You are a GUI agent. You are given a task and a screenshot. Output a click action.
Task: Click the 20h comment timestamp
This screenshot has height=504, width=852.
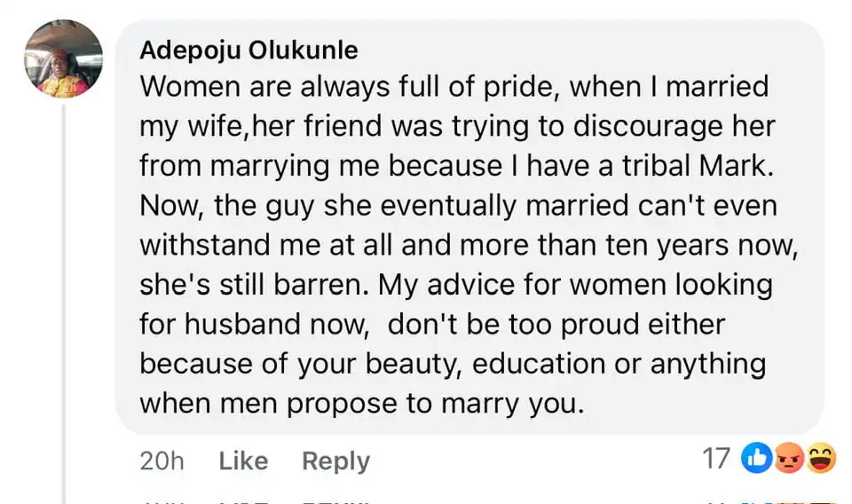[162, 461]
